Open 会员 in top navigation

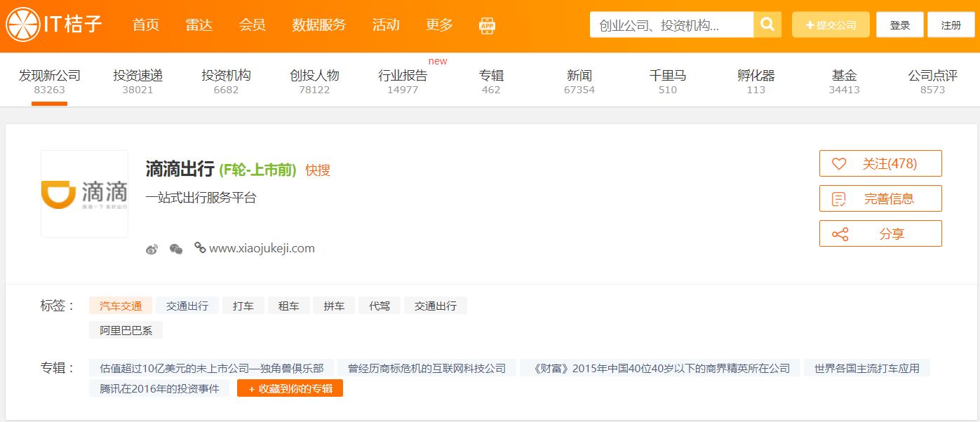point(253,25)
